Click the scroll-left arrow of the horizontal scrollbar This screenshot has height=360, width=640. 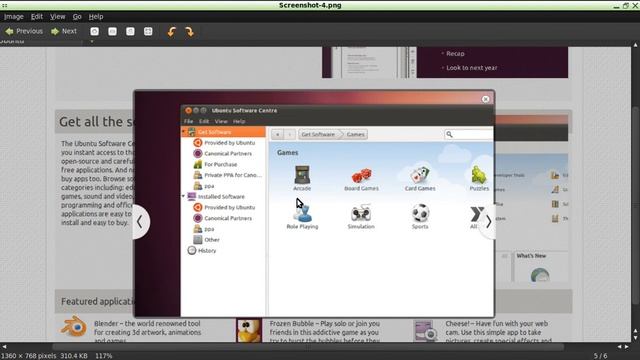pos(4,347)
